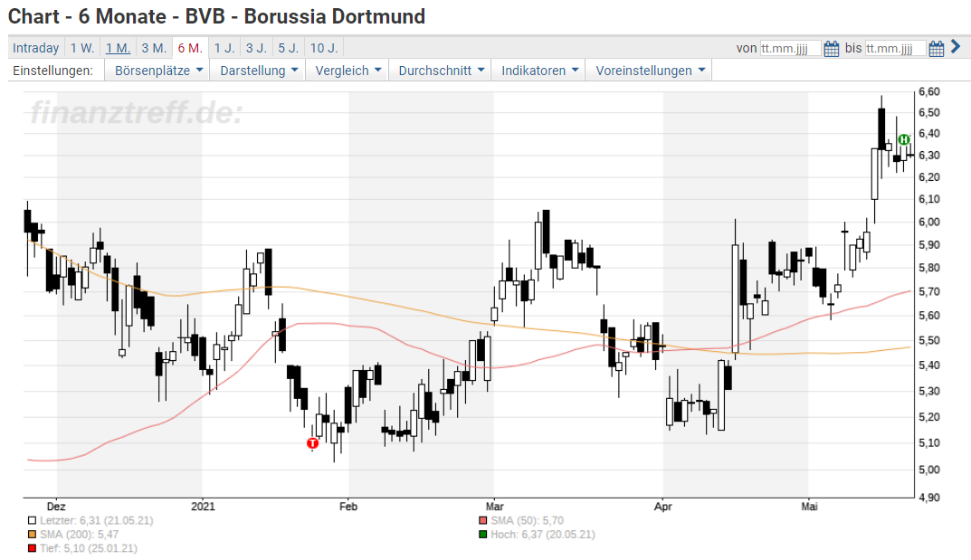The image size is (971, 560).
Task: Open the Börsenplätze dropdown
Action: pos(158,71)
